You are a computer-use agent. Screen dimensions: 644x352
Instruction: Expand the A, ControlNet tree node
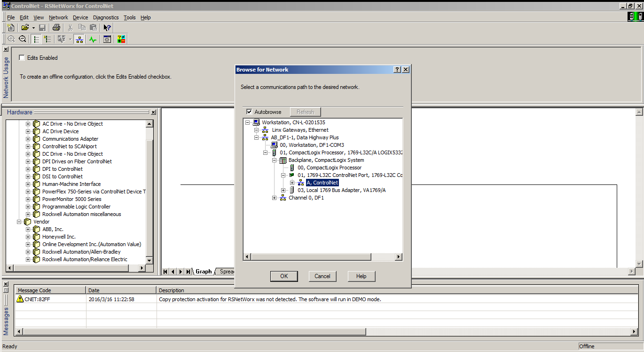tap(292, 183)
